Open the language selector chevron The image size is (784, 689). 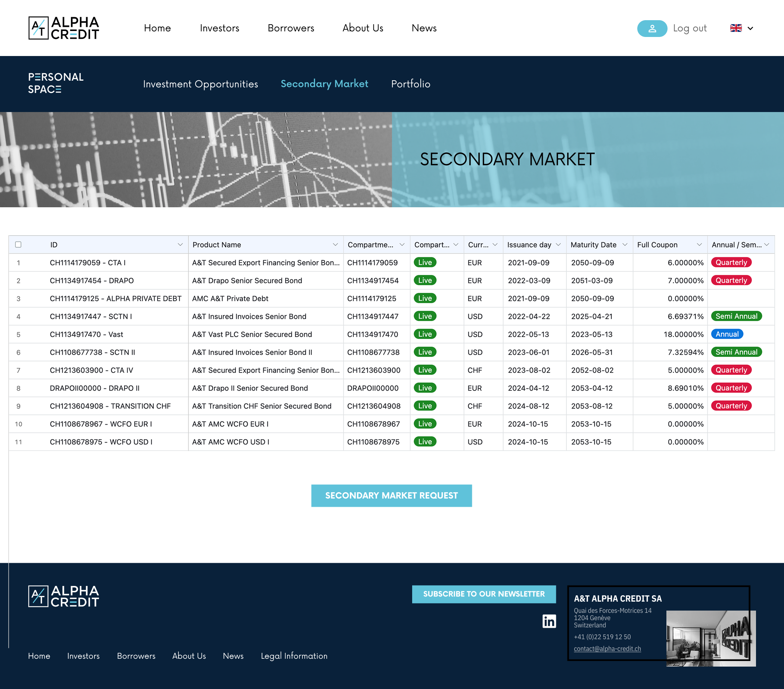[750, 28]
